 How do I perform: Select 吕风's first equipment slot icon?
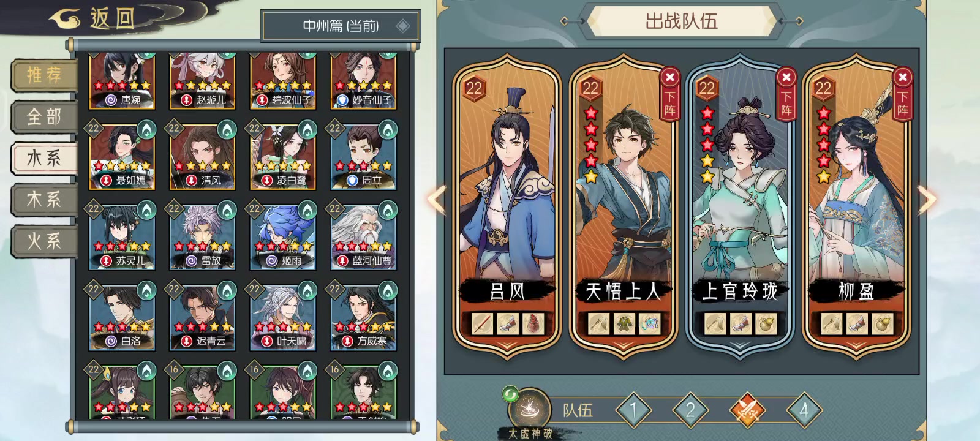482,323
